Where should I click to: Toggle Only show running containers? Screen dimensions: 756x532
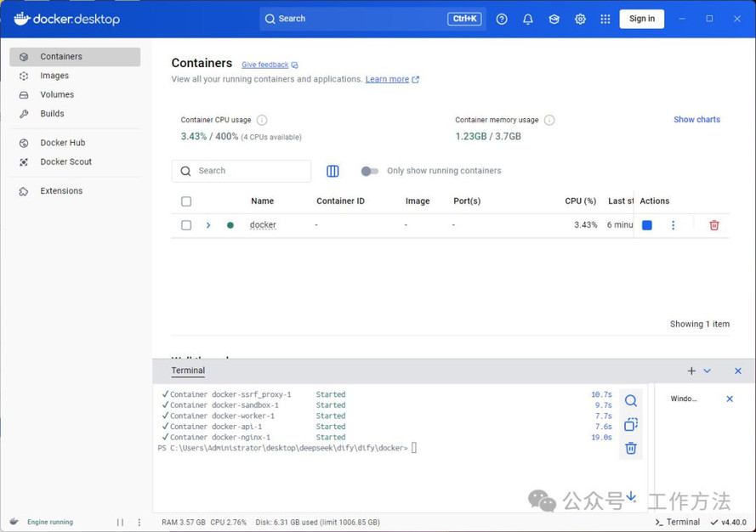point(369,171)
